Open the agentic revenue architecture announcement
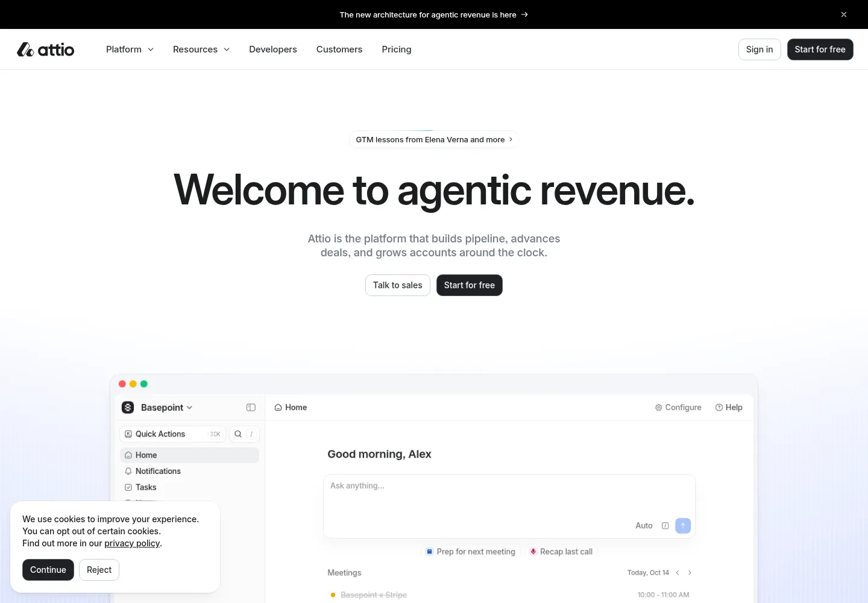Screen dimensions: 868x603 coord(434,14)
